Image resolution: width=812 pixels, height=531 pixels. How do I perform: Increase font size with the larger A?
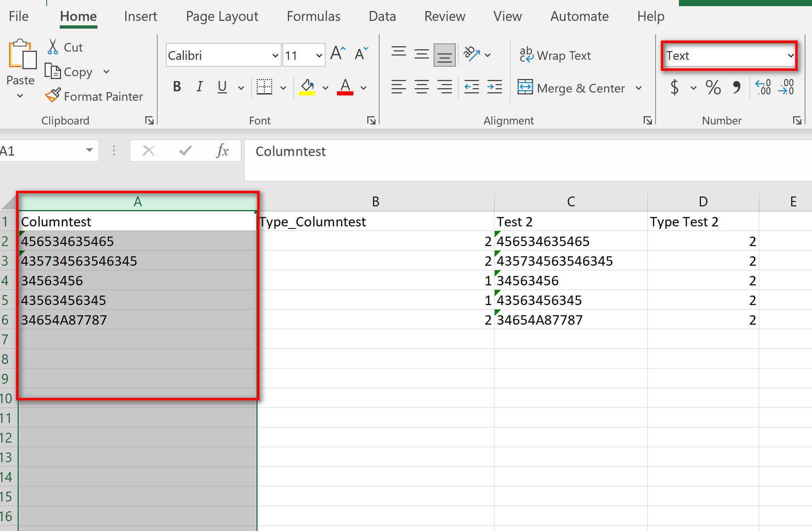[x=338, y=54]
